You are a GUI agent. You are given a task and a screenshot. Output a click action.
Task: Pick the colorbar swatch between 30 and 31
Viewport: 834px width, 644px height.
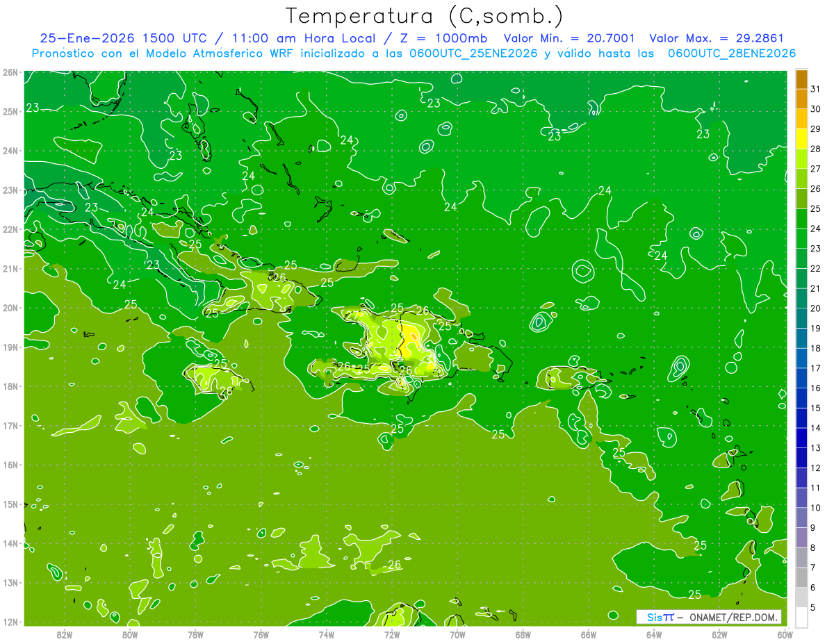click(x=801, y=99)
